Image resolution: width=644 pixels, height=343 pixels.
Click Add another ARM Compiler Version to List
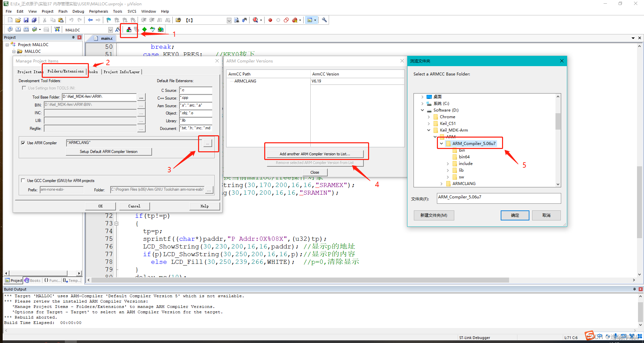point(315,154)
